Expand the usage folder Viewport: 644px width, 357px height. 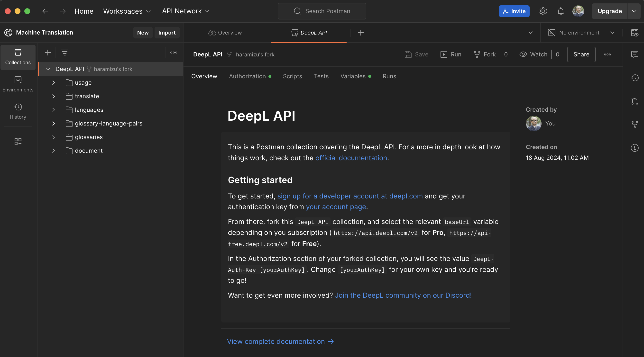click(x=53, y=83)
